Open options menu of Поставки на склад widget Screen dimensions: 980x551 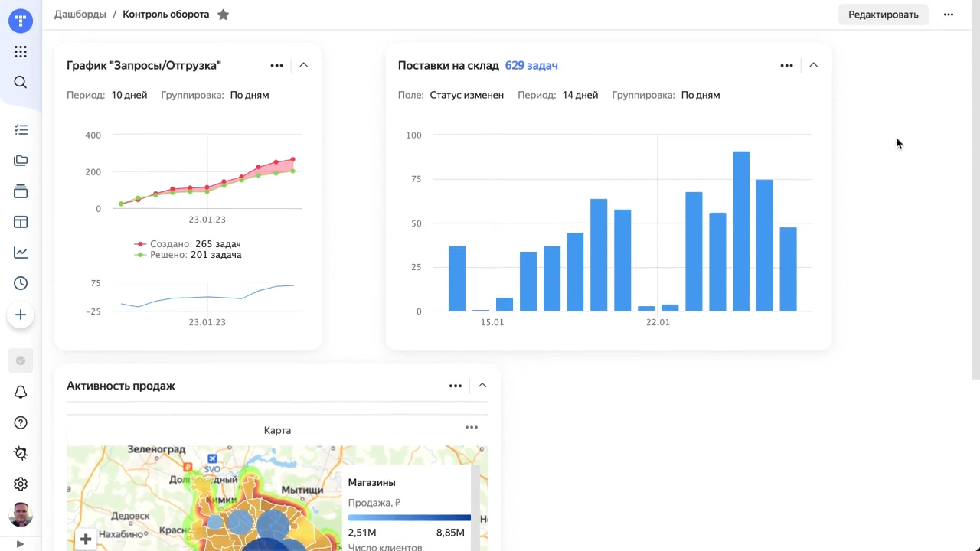786,65
